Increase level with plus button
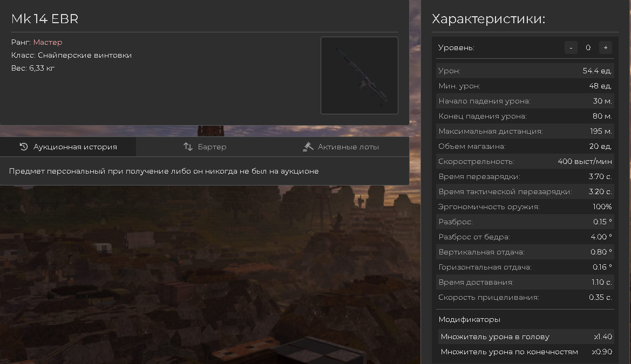 click(606, 47)
